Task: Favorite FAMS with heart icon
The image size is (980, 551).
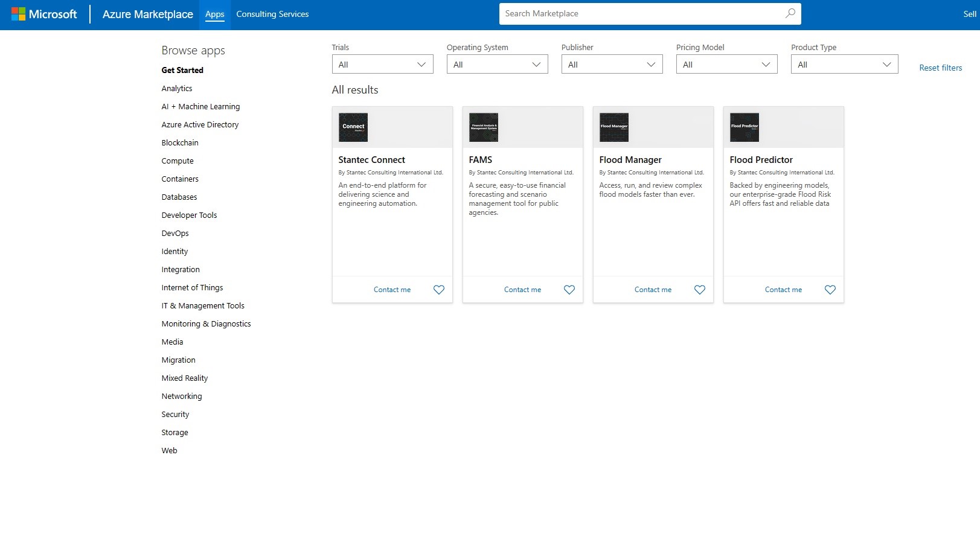Action: pos(569,290)
